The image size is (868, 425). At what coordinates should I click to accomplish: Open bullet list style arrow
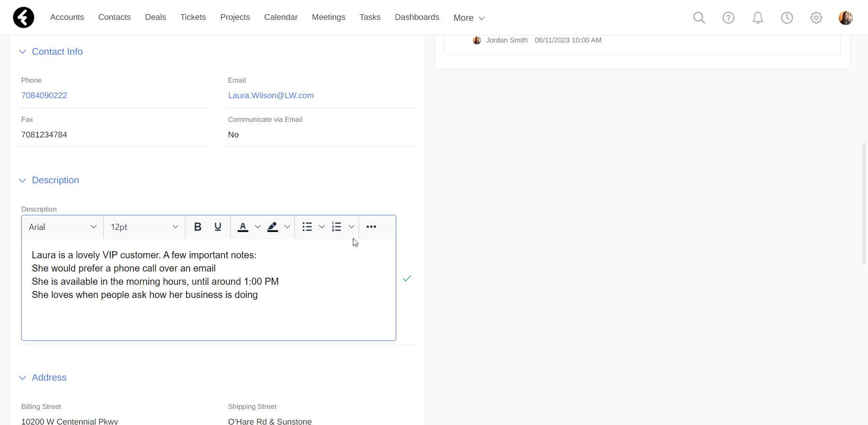tap(322, 227)
